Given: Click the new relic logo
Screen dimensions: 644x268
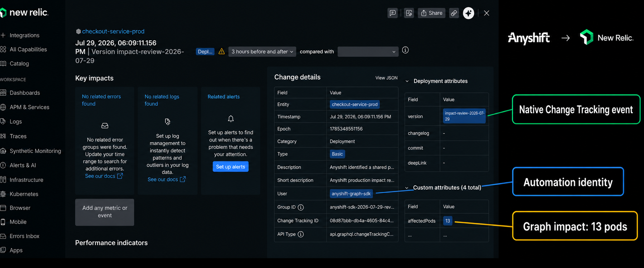Looking at the screenshot, I should (x=24, y=13).
